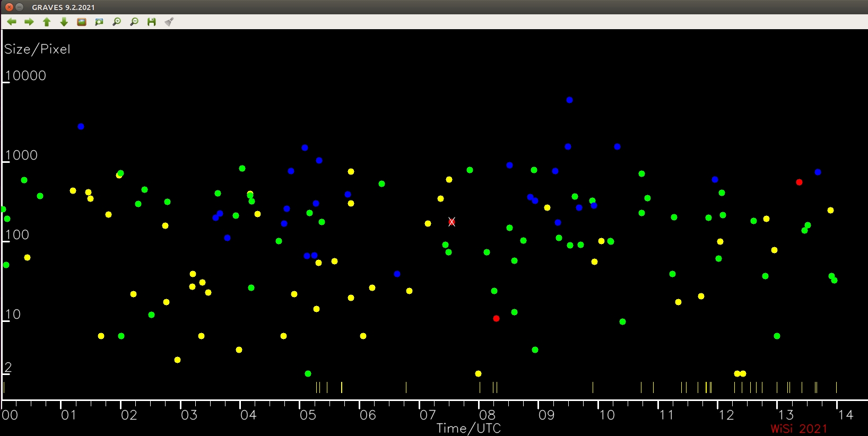Pick the green dot near 10:20 below size 10

(x=622, y=321)
